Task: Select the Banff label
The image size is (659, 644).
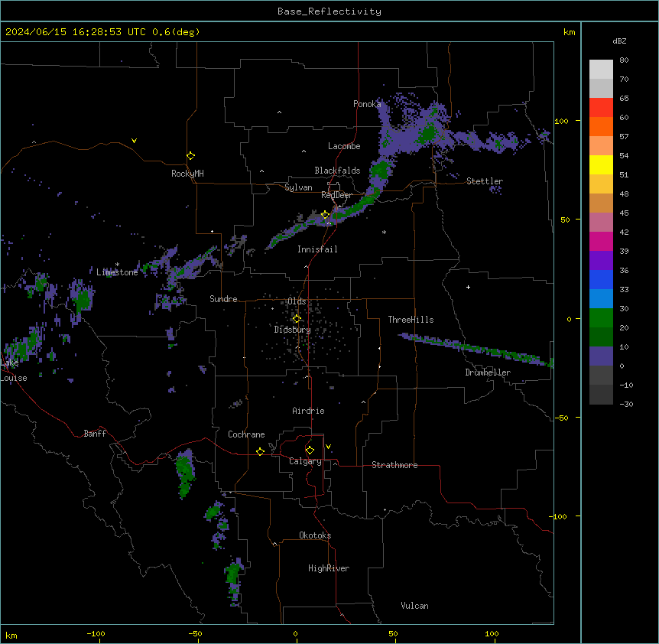Action: (95, 434)
